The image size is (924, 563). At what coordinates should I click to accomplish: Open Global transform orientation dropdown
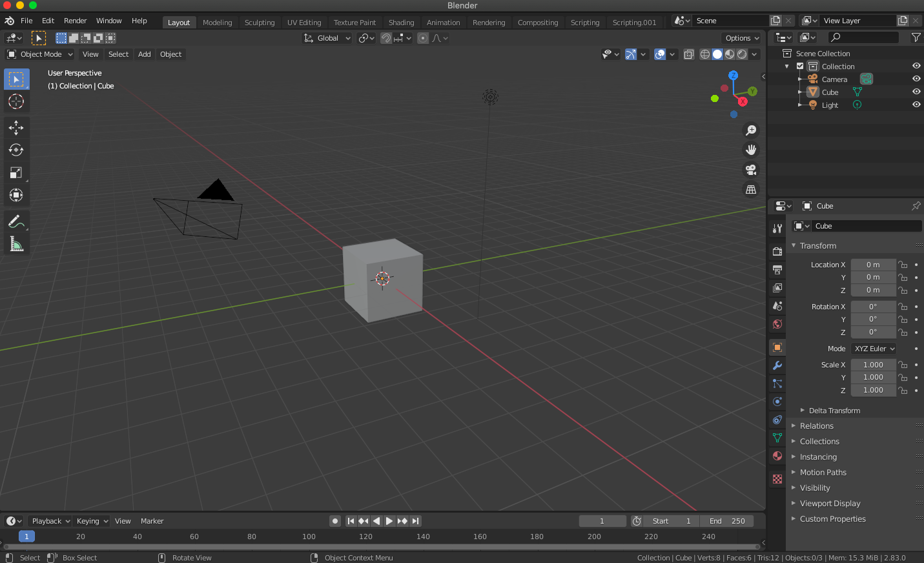point(327,38)
